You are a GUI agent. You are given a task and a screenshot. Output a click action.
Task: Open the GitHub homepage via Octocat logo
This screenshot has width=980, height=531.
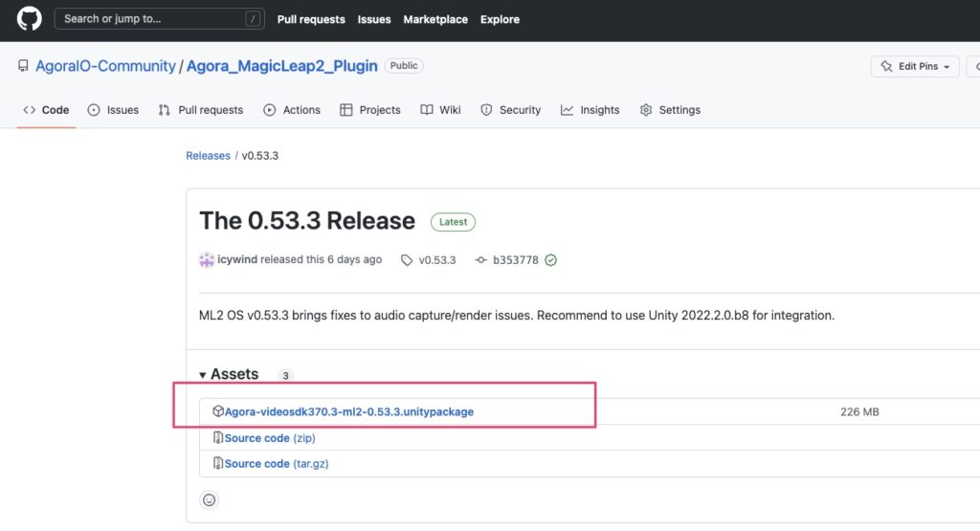(x=29, y=19)
